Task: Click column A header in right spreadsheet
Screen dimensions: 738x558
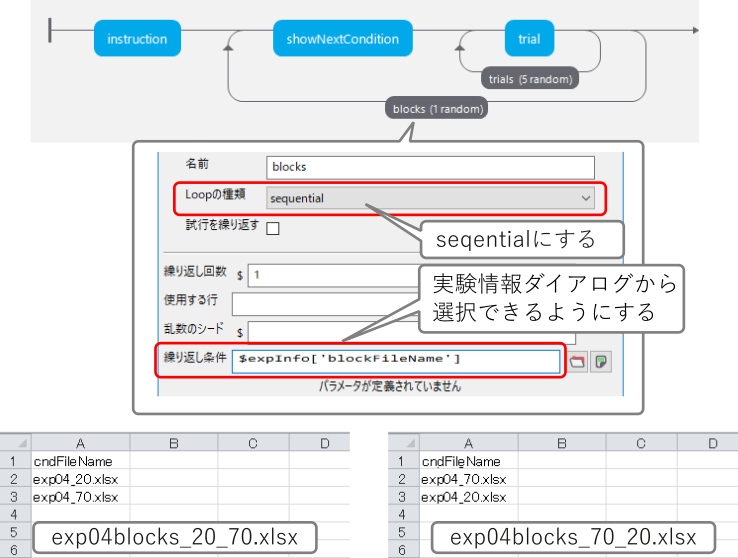Action: [469, 443]
